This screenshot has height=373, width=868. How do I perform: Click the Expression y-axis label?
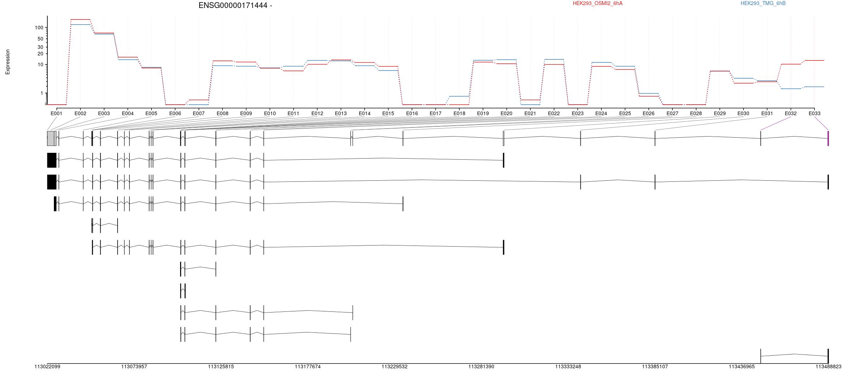(x=8, y=62)
